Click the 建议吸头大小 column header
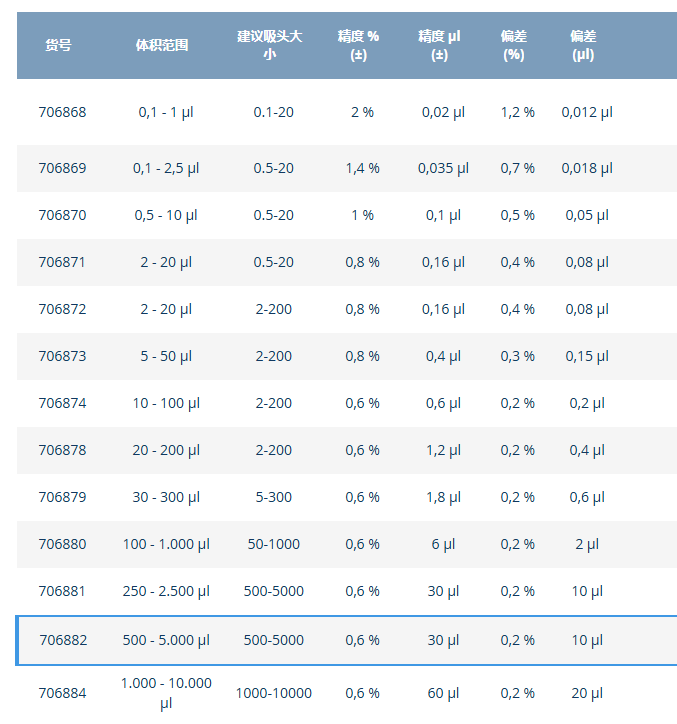 click(x=270, y=45)
